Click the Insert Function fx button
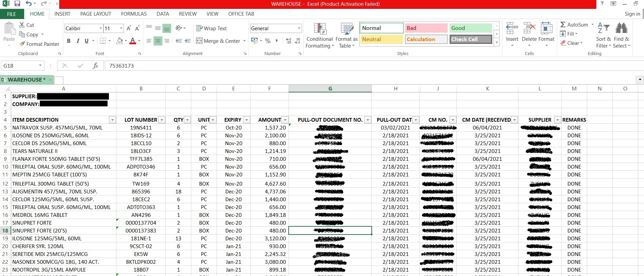The image size is (644, 276). pyautogui.click(x=95, y=66)
